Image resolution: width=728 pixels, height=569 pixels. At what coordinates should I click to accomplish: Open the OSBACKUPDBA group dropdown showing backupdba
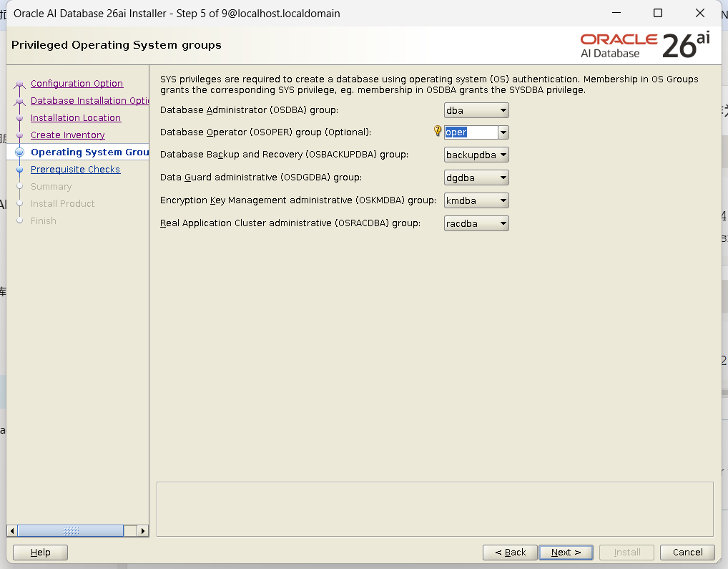(476, 155)
